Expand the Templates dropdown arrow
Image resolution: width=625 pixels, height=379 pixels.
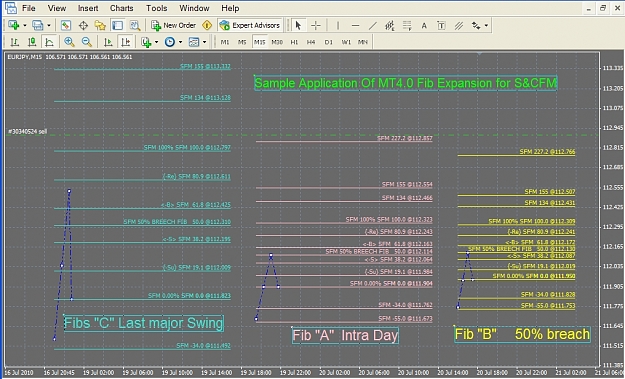click(204, 42)
